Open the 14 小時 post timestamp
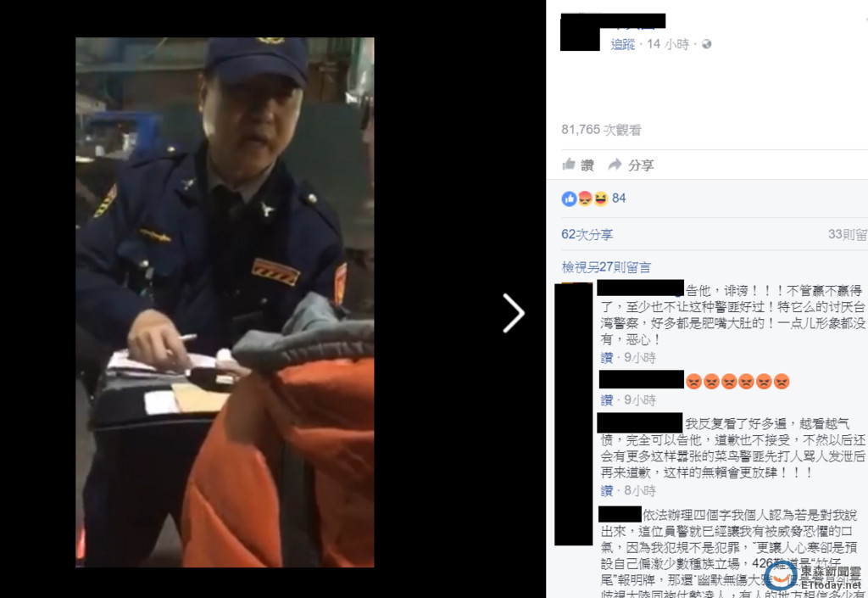The image size is (868, 598). tap(668, 44)
